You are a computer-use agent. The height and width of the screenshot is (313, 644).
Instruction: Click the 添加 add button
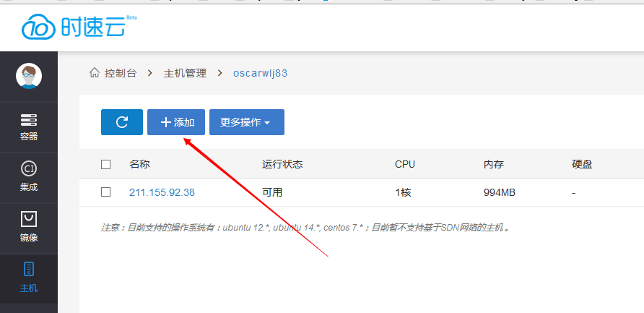(176, 122)
